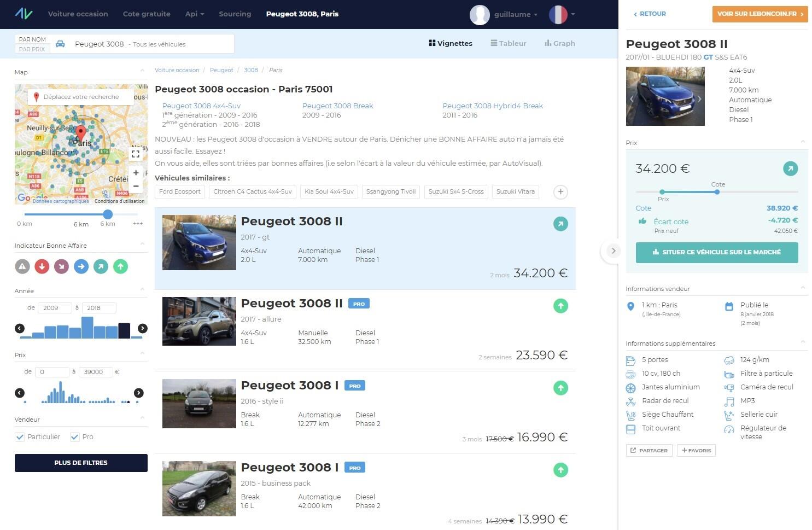Viewport: 812px width, 530px height.
Task: Click VOIR SUR LEBONCOIN.FR button
Action: pos(760,14)
